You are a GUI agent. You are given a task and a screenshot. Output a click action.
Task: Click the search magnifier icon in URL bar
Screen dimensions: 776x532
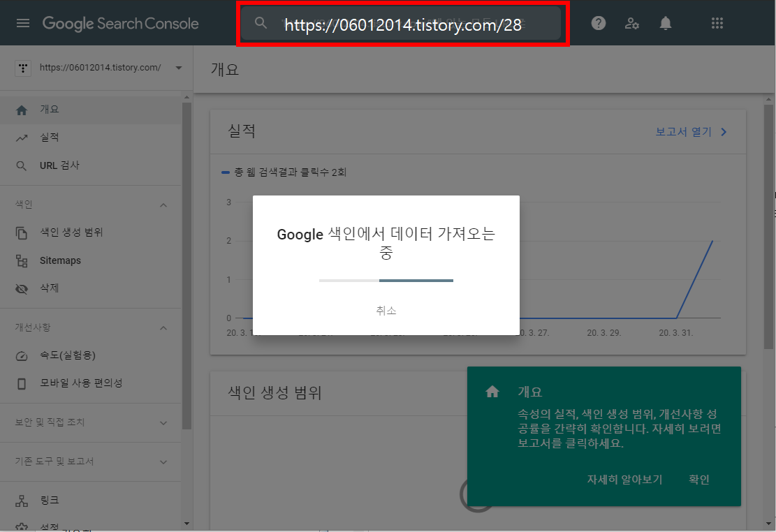[261, 23]
